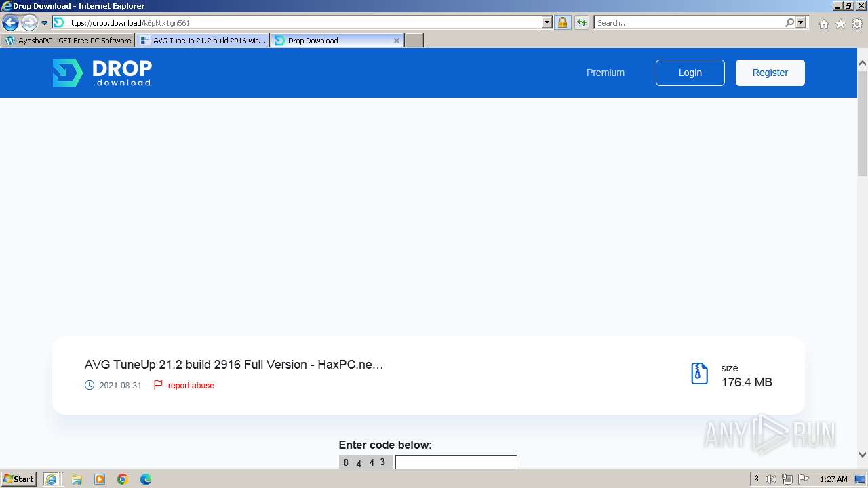Click the DROP.download logo
868x488 pixels.
click(102, 73)
